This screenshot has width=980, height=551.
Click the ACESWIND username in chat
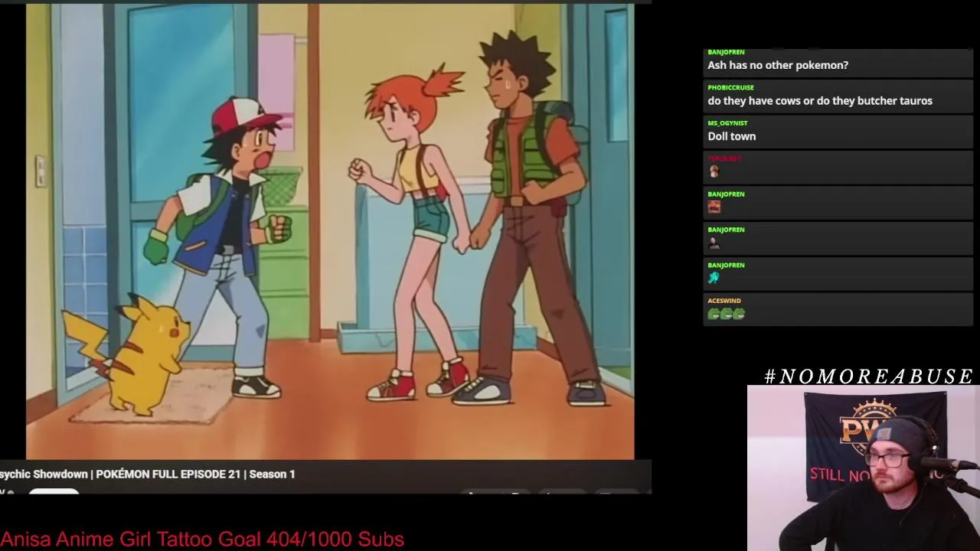(724, 301)
